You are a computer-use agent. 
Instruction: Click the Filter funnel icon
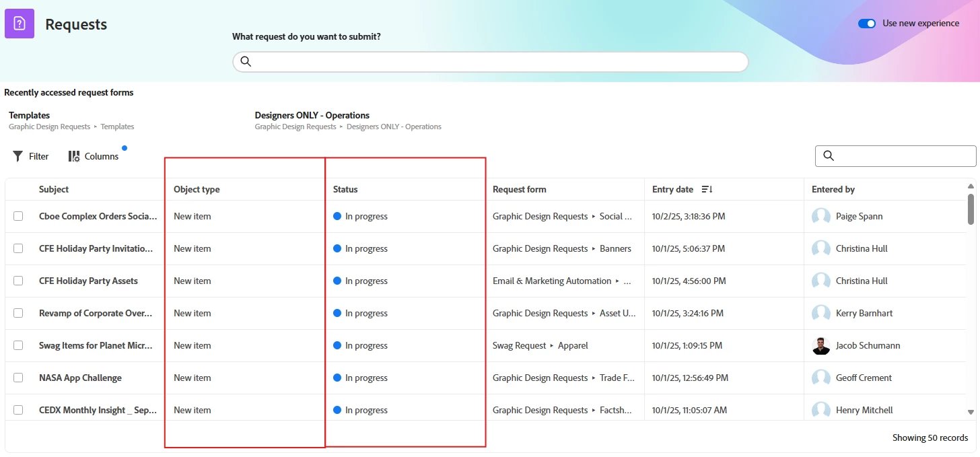[x=18, y=156]
